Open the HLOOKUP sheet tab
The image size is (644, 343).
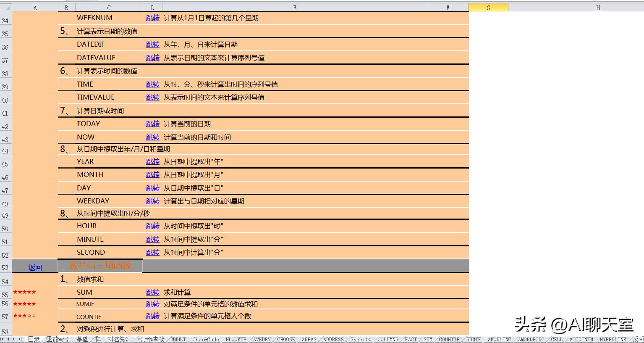click(236, 339)
